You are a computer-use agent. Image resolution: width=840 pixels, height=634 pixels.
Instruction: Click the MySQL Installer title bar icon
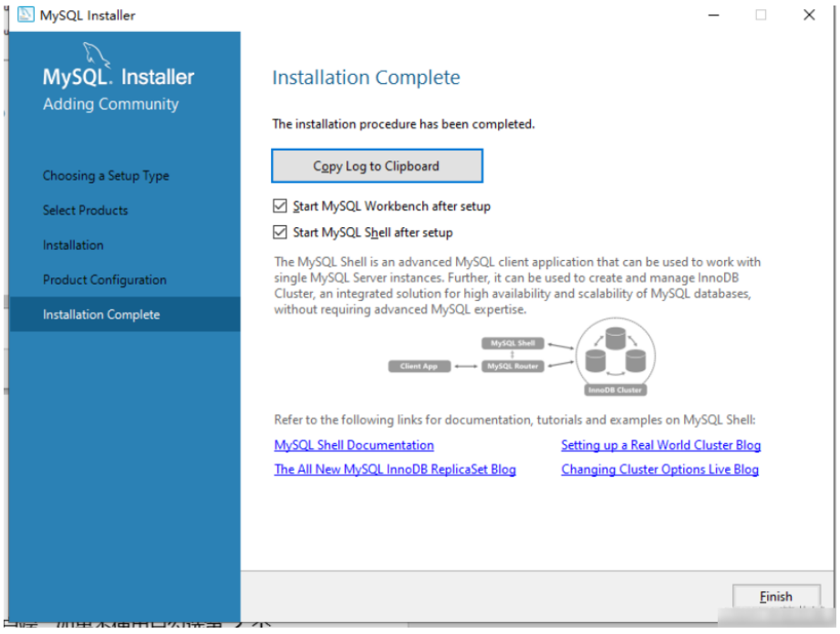[x=26, y=15]
